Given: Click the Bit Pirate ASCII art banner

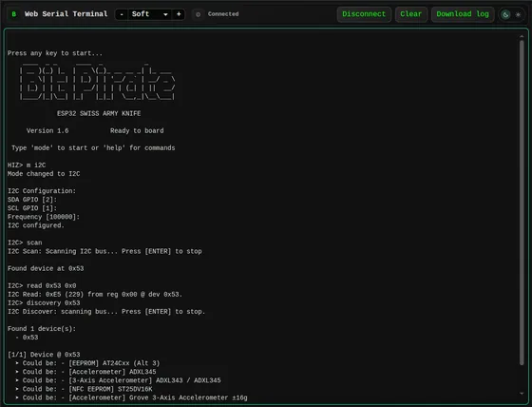Looking at the screenshot, I should [x=97, y=82].
